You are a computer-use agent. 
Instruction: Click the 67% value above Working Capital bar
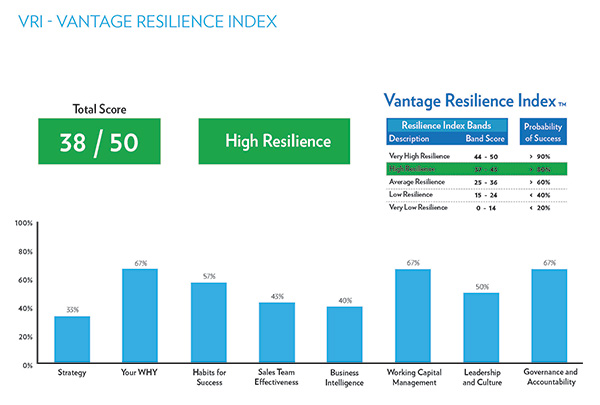point(413,263)
